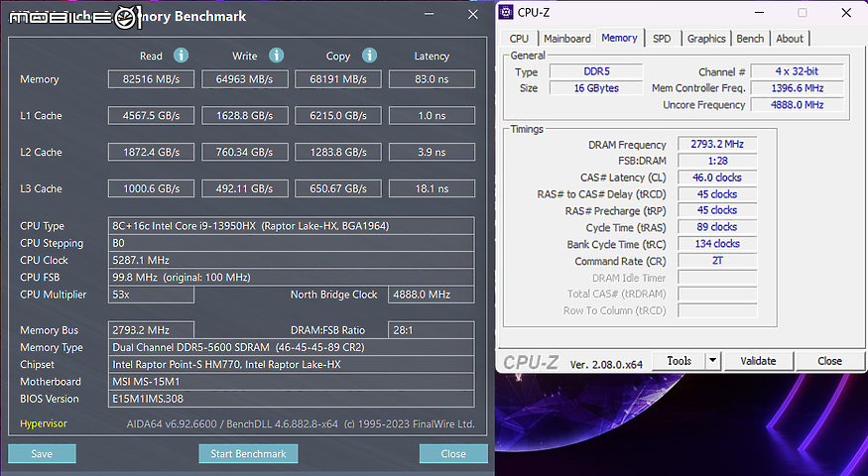Click the Save button in AIDA64 benchmark
Image resolution: width=868 pixels, height=476 pixels.
(x=42, y=454)
